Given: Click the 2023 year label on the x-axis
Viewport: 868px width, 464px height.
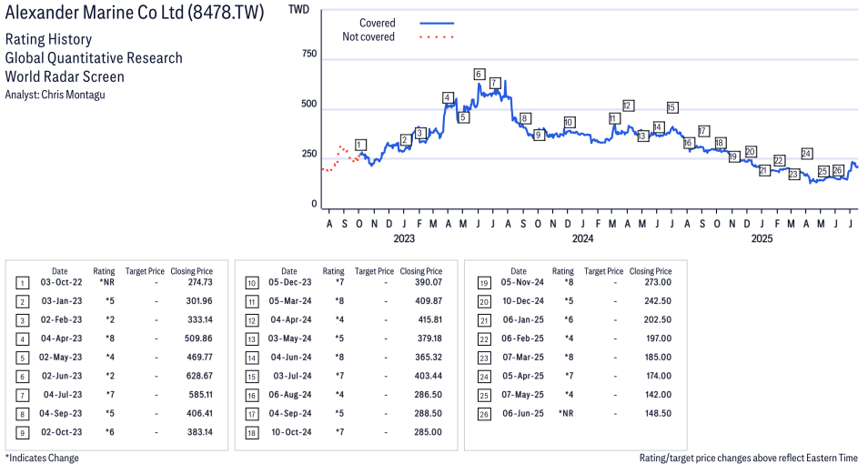Looking at the screenshot, I should (x=404, y=238).
